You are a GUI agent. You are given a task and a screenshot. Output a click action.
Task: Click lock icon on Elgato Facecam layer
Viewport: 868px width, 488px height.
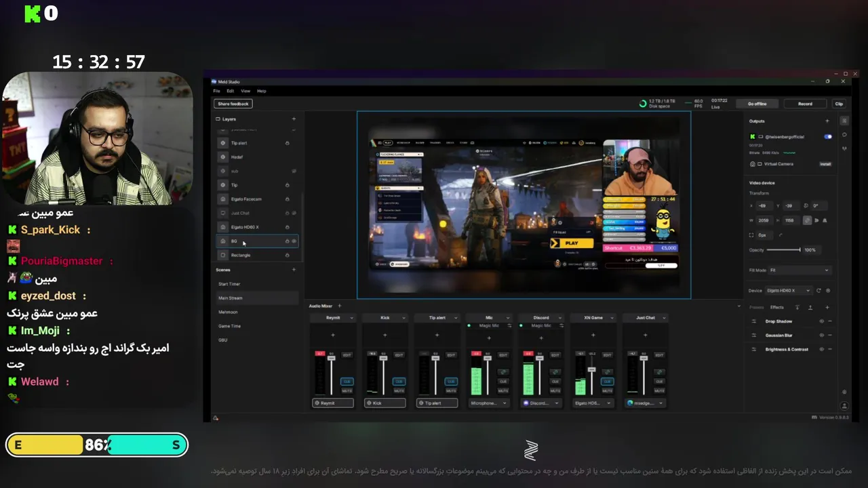coord(287,199)
